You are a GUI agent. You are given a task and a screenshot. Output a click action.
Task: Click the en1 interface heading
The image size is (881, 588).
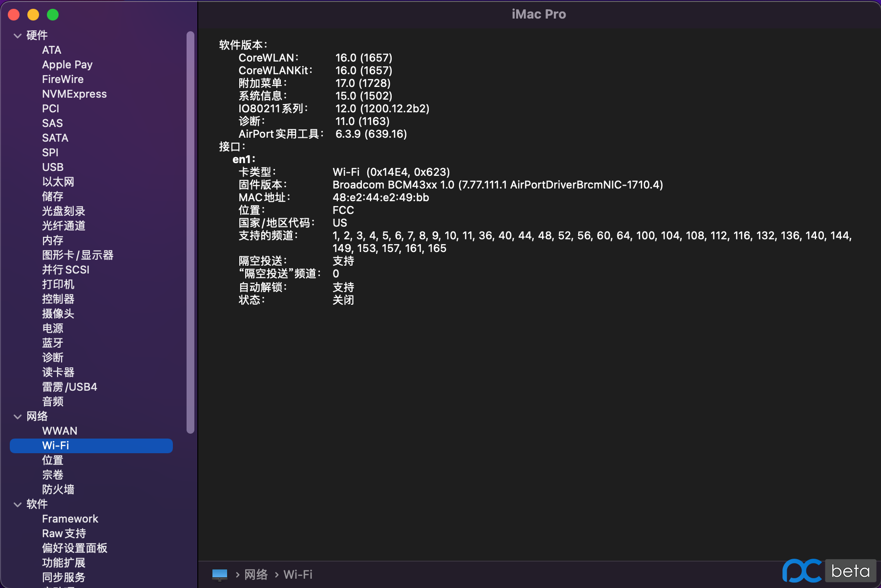pyautogui.click(x=244, y=159)
